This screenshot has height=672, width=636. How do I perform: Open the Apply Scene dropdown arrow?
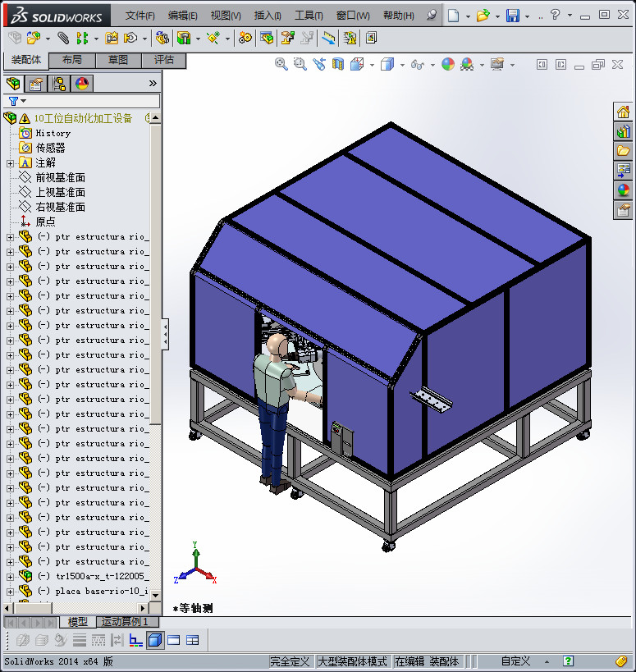click(x=483, y=65)
